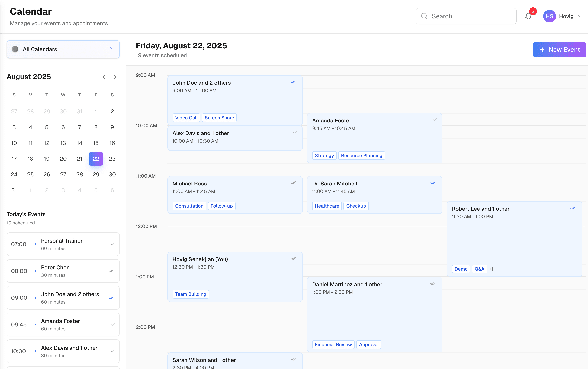Image resolution: width=588 pixels, height=369 pixels.
Task: Click the gray All Calendars color dot
Action: click(x=15, y=49)
